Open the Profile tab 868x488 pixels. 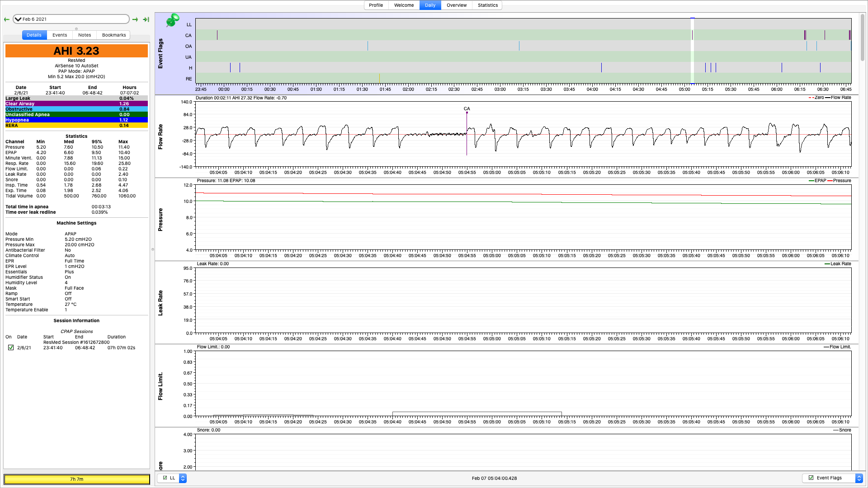point(376,5)
